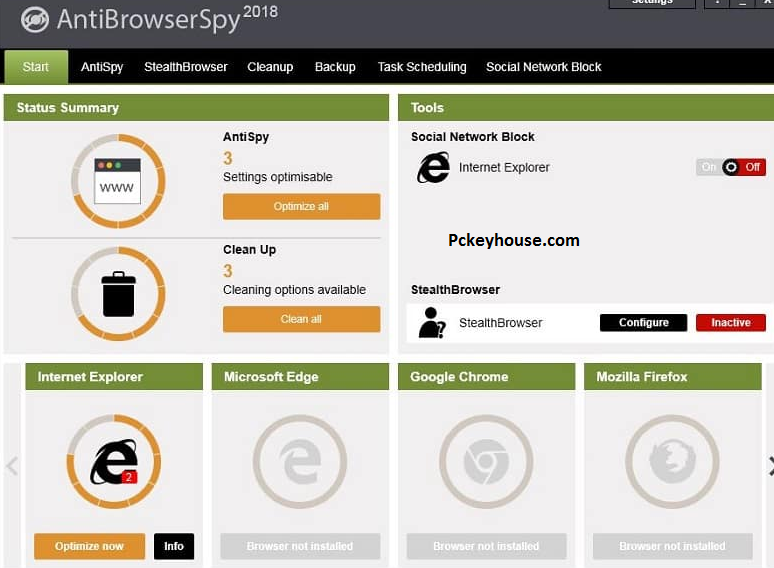774x568 pixels.
Task: Click the Mozilla Firefox card header
Action: pos(672,377)
